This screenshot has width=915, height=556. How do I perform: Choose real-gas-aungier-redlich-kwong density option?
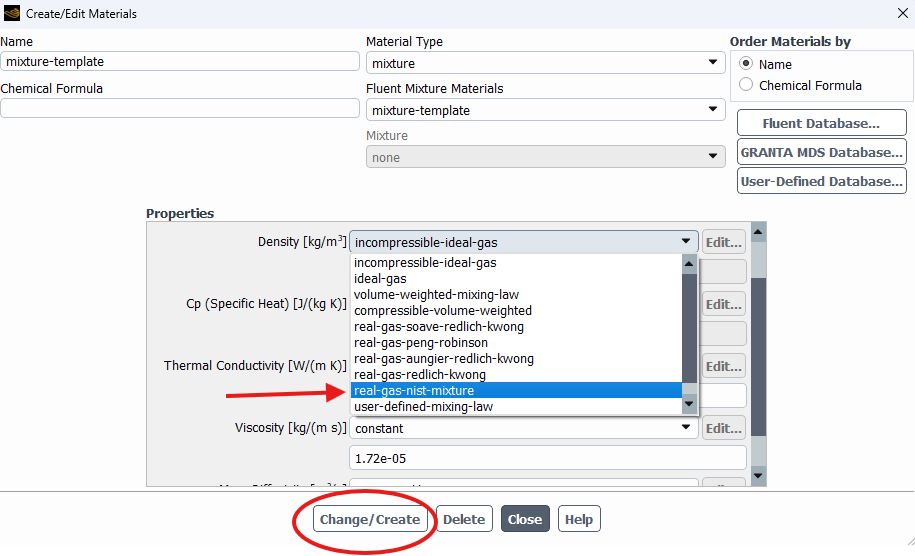[x=516, y=358]
